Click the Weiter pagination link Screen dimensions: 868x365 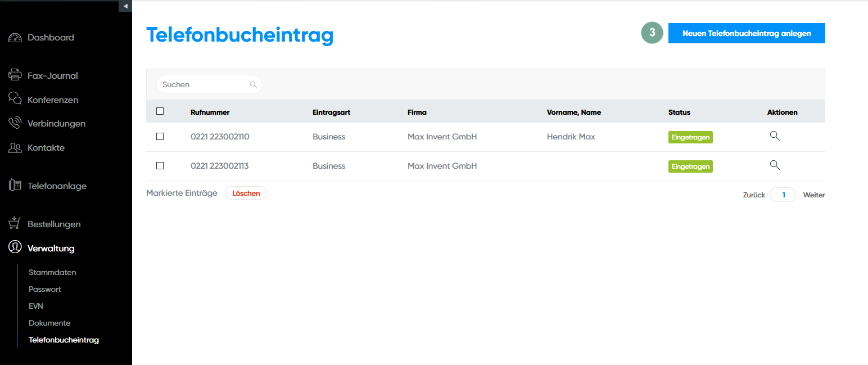pos(813,195)
